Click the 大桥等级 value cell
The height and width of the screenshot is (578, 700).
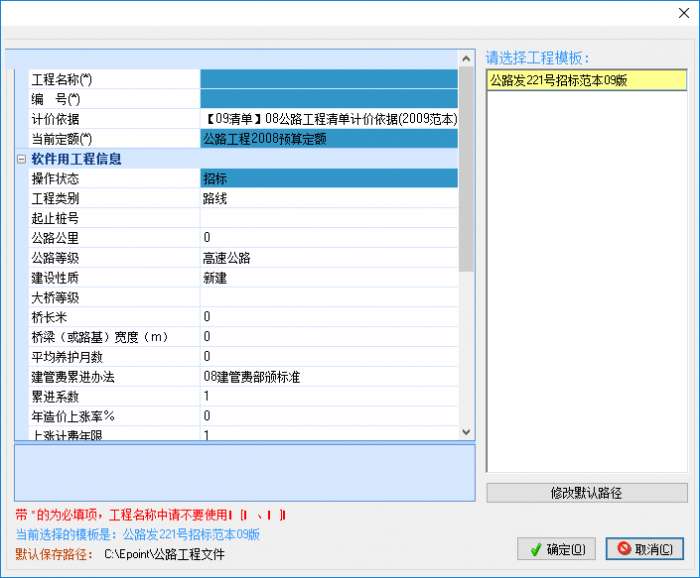click(x=329, y=297)
